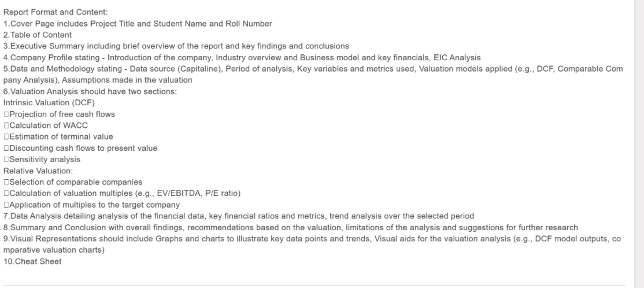This screenshot has height=288, width=644.
Task: Click the 'Table of Content' line
Action: [37, 35]
